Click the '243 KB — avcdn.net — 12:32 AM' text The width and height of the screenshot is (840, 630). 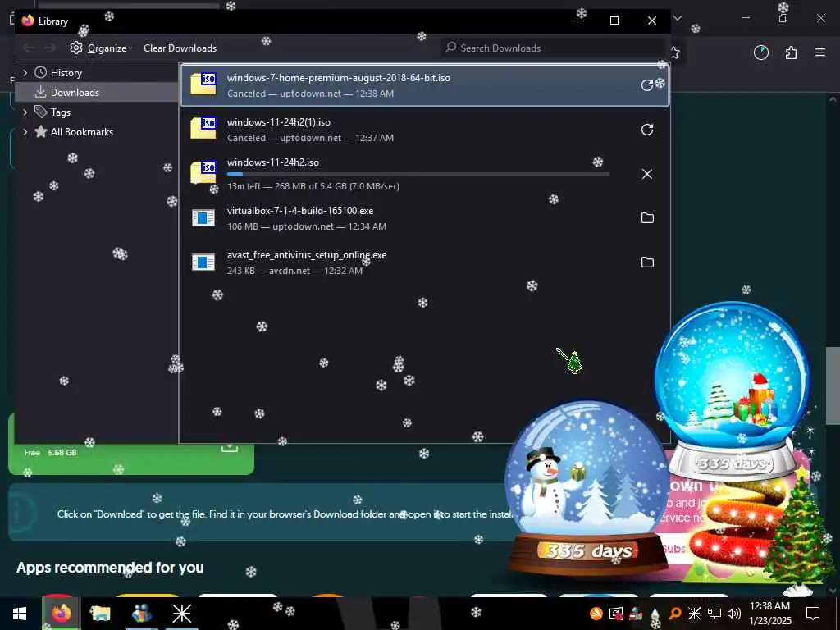[294, 271]
